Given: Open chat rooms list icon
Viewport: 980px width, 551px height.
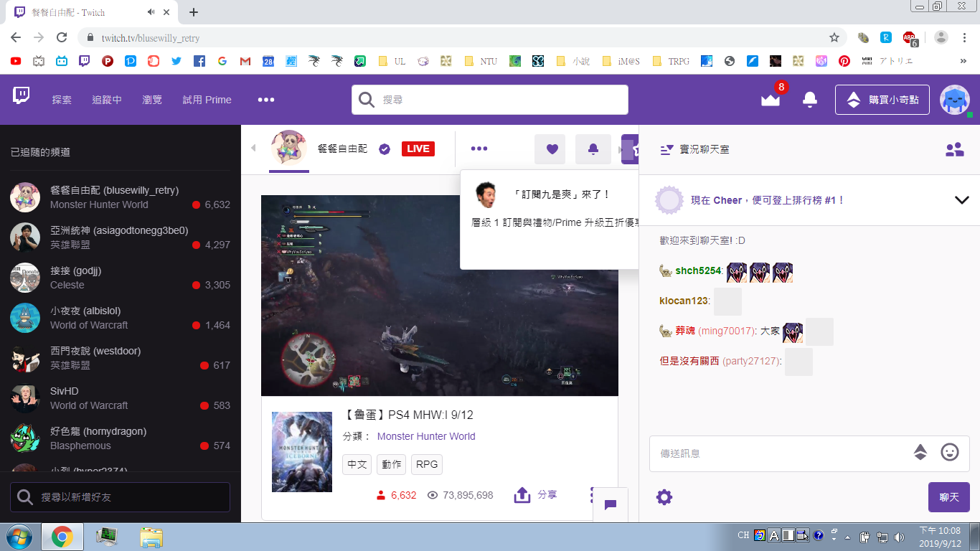Looking at the screenshot, I should [x=666, y=149].
